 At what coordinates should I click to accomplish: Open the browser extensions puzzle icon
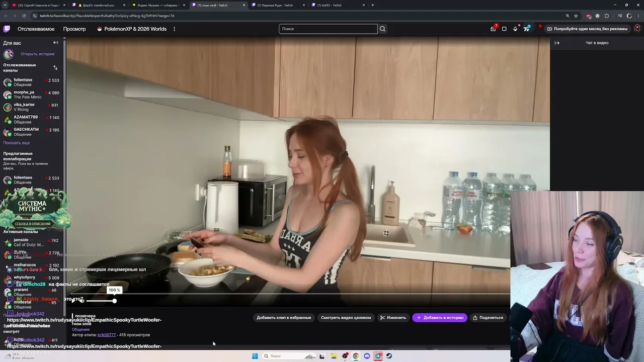point(607,16)
